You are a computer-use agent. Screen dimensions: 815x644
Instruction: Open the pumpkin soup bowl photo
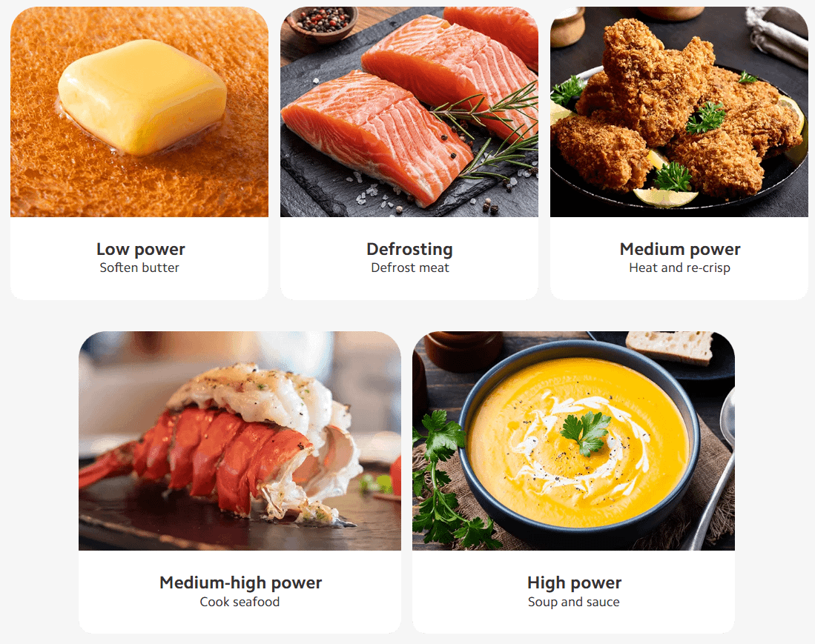573,441
